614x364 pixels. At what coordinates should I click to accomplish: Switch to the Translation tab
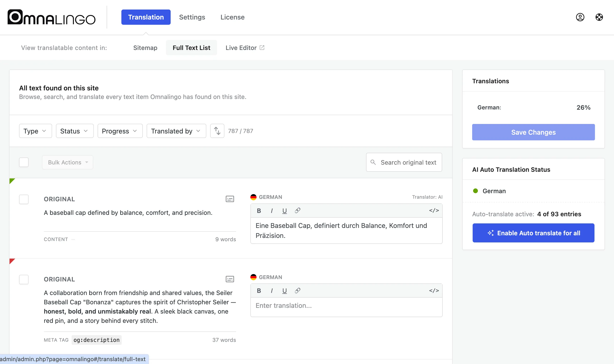coord(146,17)
